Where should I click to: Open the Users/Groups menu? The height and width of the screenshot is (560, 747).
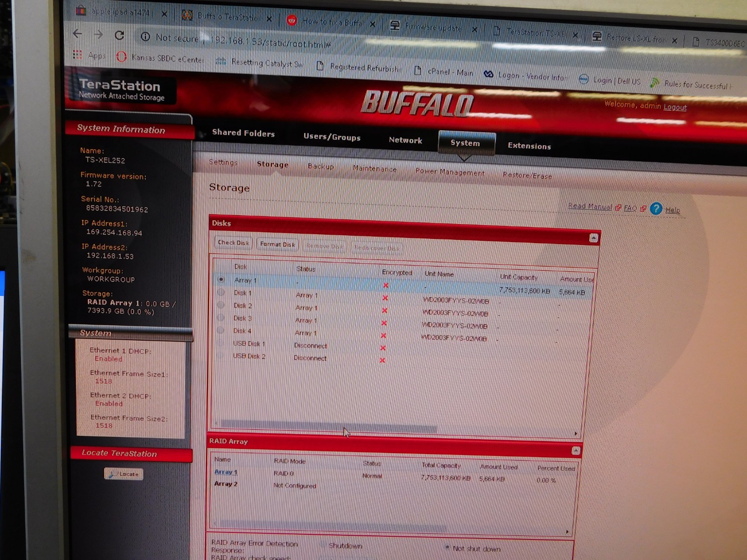click(332, 137)
